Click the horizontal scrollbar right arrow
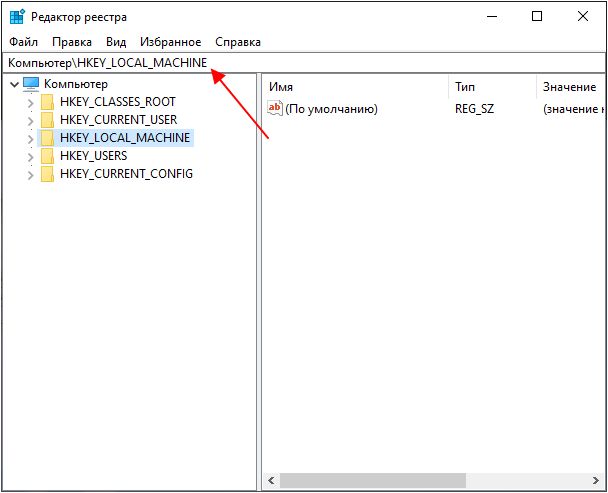Image resolution: width=608 pixels, height=493 pixels. click(x=596, y=480)
